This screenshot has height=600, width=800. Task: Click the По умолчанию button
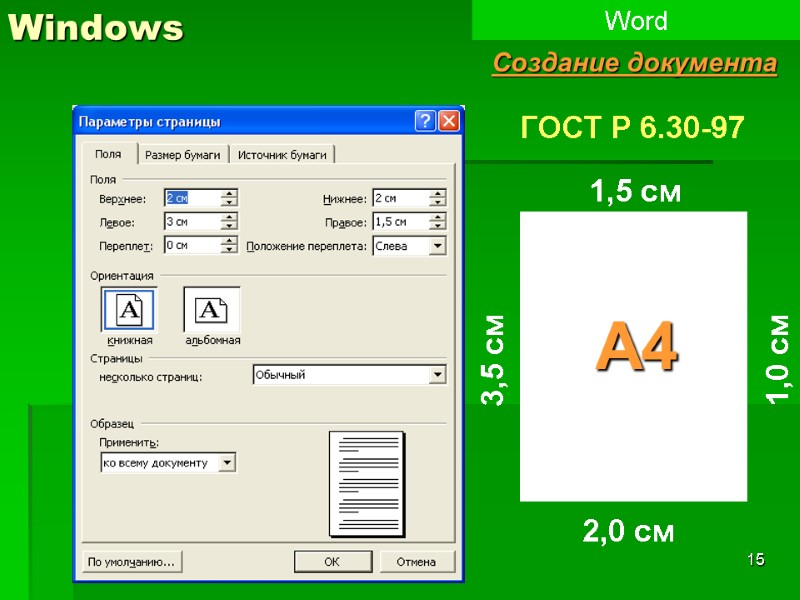pos(132,562)
